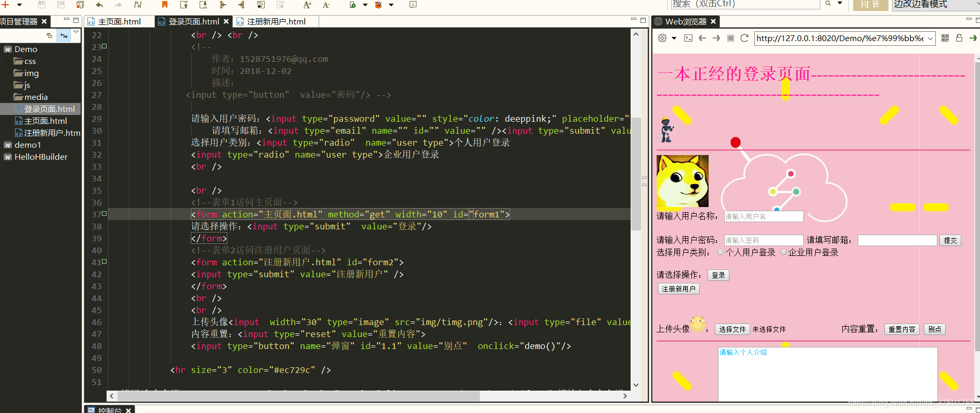Switch to 注册新用户.html editor tab
The image size is (980, 413).
click(276, 21)
